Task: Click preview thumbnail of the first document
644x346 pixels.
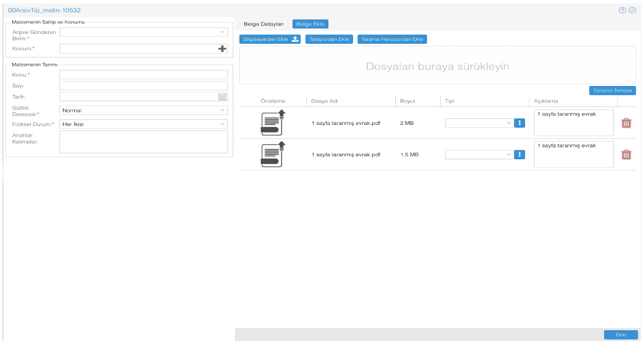Action: [272, 122]
